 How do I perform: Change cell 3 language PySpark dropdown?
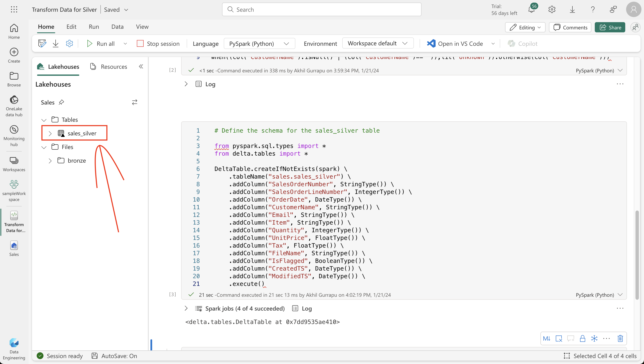coord(599,295)
